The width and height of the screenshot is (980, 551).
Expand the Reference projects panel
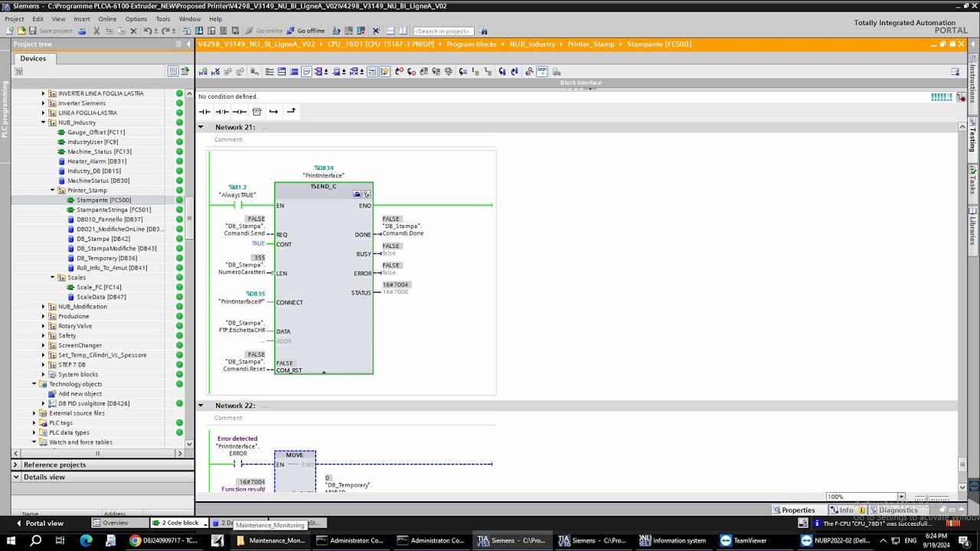point(15,465)
